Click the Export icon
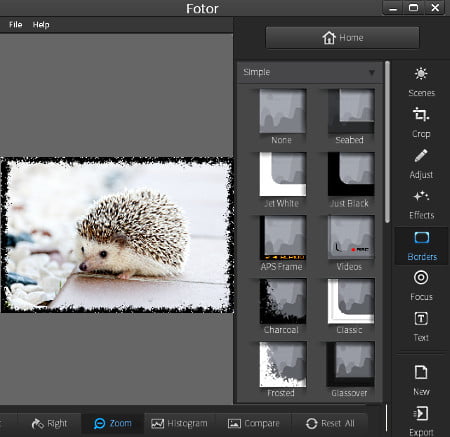 (x=420, y=414)
